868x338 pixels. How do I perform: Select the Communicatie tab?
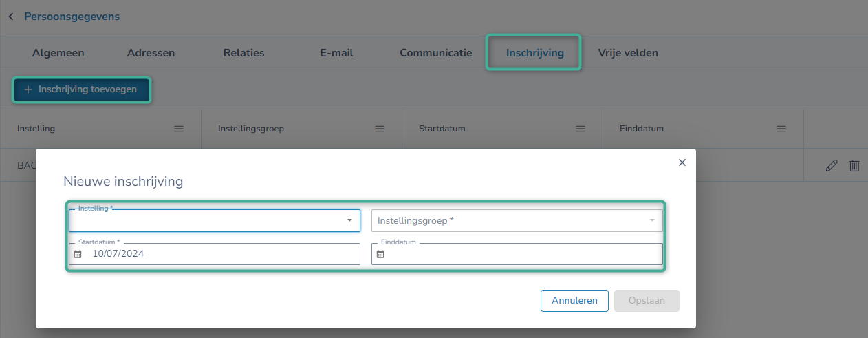pos(436,53)
